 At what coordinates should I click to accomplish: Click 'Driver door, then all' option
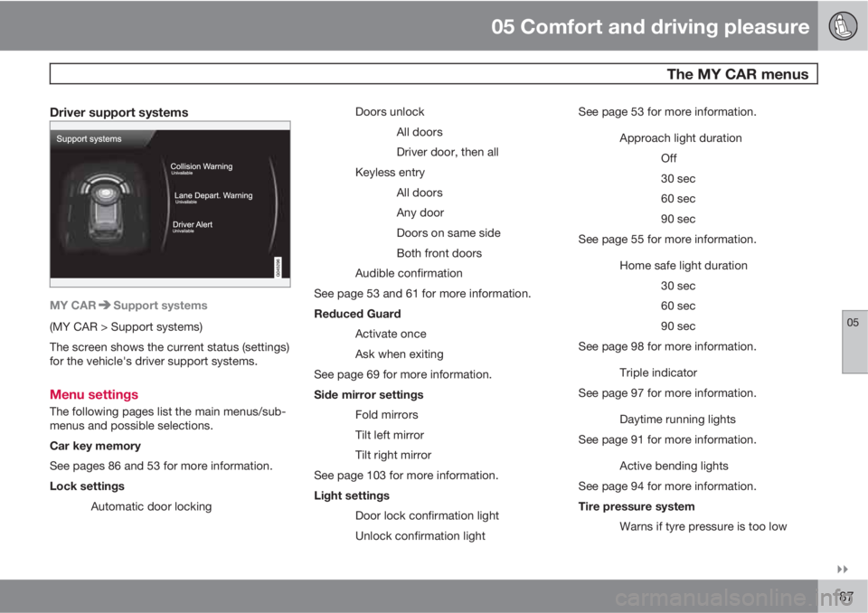[x=448, y=152]
